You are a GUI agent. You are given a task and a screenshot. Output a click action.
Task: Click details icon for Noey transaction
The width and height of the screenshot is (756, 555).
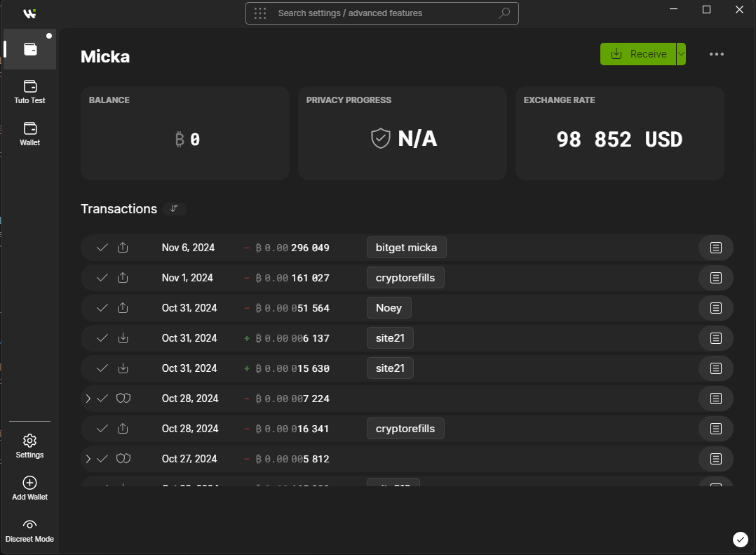pos(715,308)
